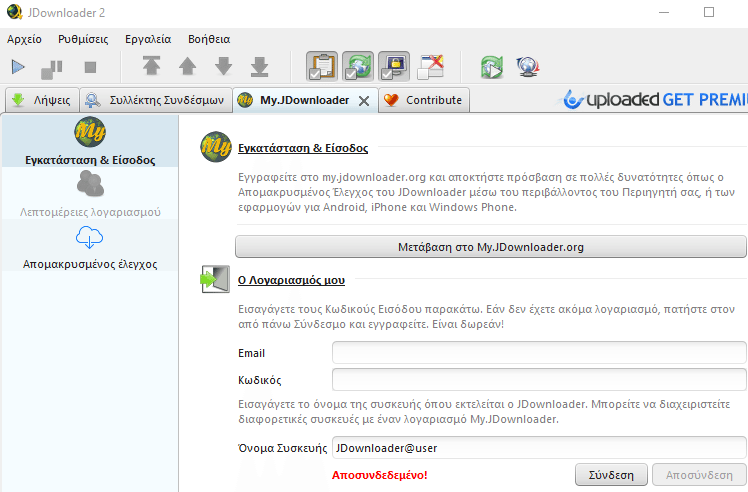The image size is (748, 492).
Task: Click the Εγκατάσταση & Είσοδος underlined heading
Action: 303,148
